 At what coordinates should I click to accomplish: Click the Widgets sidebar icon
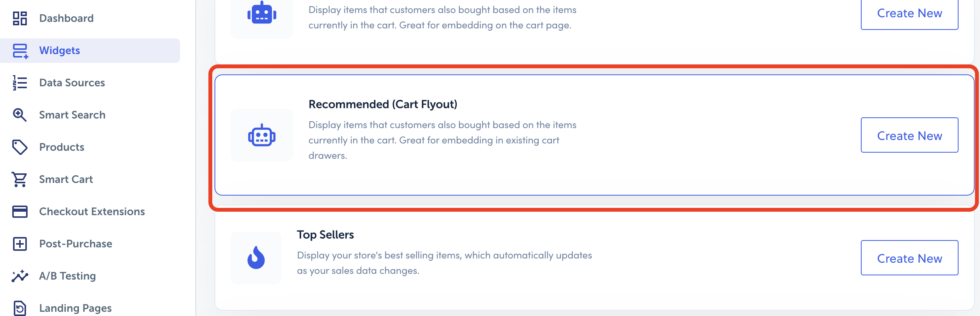[x=20, y=51]
